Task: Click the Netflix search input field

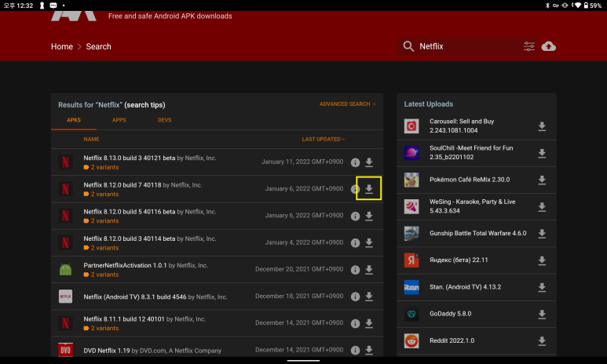Action: tap(469, 46)
